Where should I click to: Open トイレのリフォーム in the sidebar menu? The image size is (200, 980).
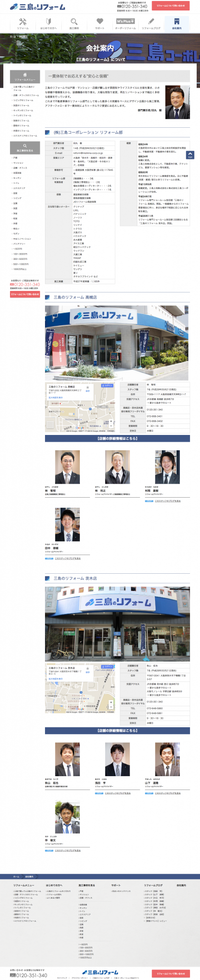coord(22,115)
